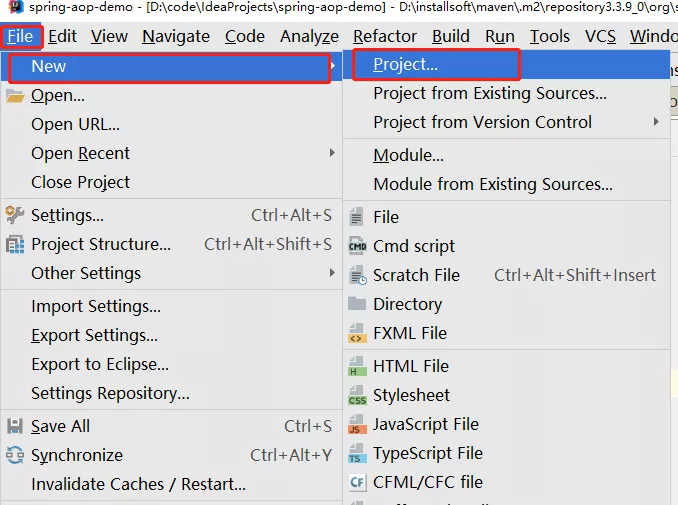Select New Project... menu entry
This screenshot has width=678, height=505.
tap(405, 65)
